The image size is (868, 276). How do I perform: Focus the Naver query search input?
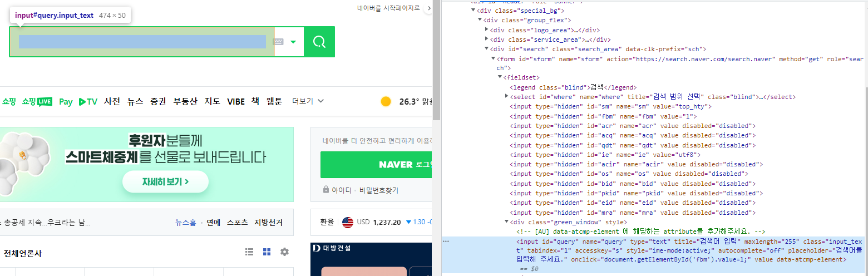pos(142,42)
